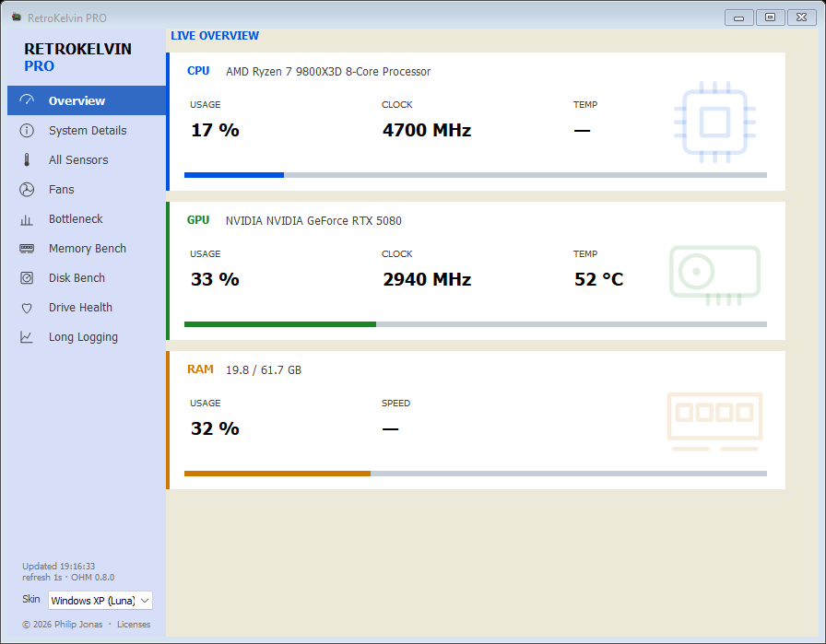Click the System Details info icon
Viewport: 826px width, 644px height.
pos(27,130)
